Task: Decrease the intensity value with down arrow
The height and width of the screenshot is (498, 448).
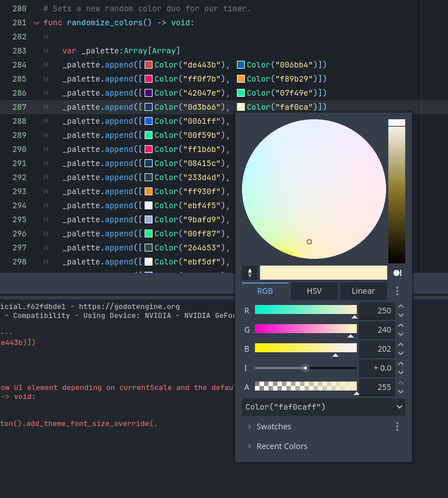Action: pyautogui.click(x=401, y=372)
